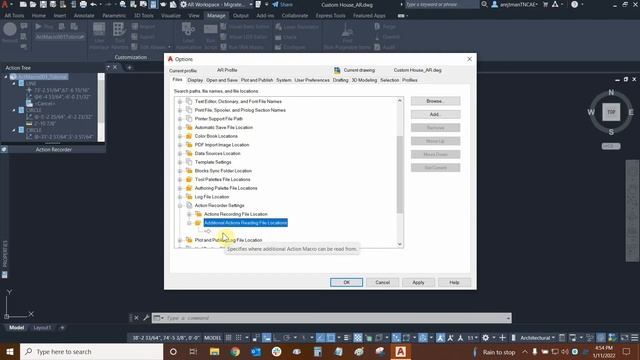Screen dimensions: 640x360
Task: Open the status bar customization menu icon
Action: [635, 338]
